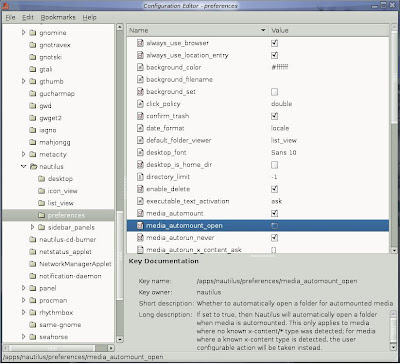Uncheck the media_automount checkbox
The width and height of the screenshot is (400, 364).
[274, 213]
